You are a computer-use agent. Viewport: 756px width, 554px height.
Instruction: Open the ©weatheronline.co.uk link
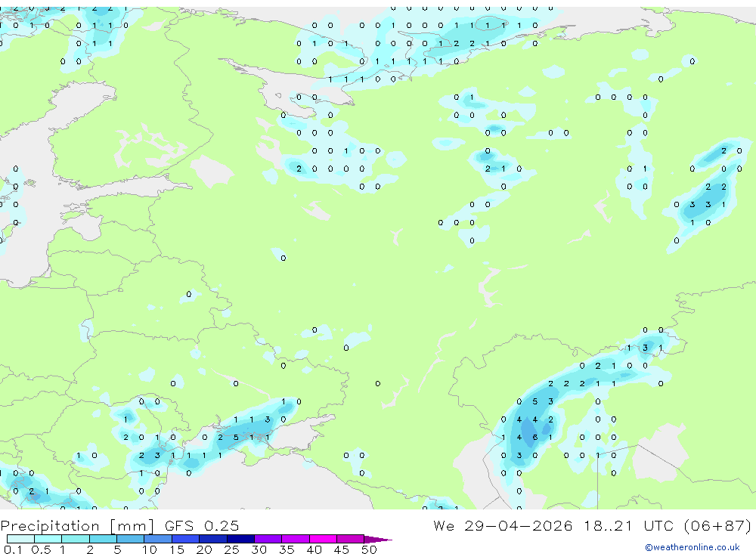[x=692, y=547]
